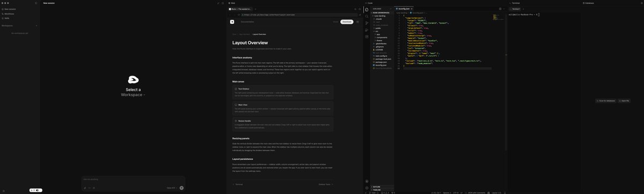Expand the OUTLINE section
The height and width of the screenshot is (194, 644).
[x=383, y=186]
